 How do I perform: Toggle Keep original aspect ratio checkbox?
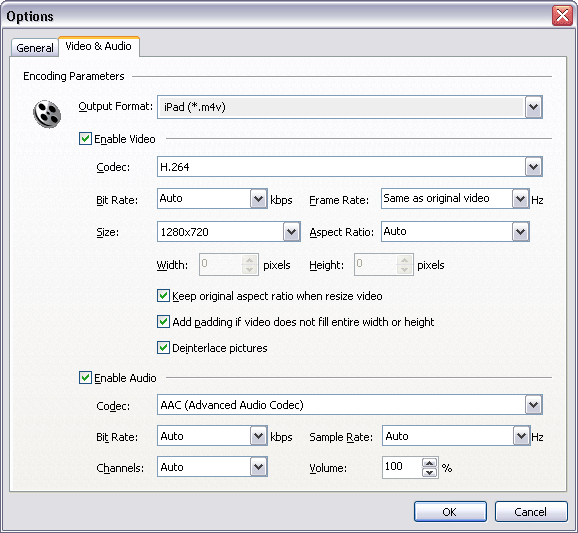pyautogui.click(x=163, y=296)
